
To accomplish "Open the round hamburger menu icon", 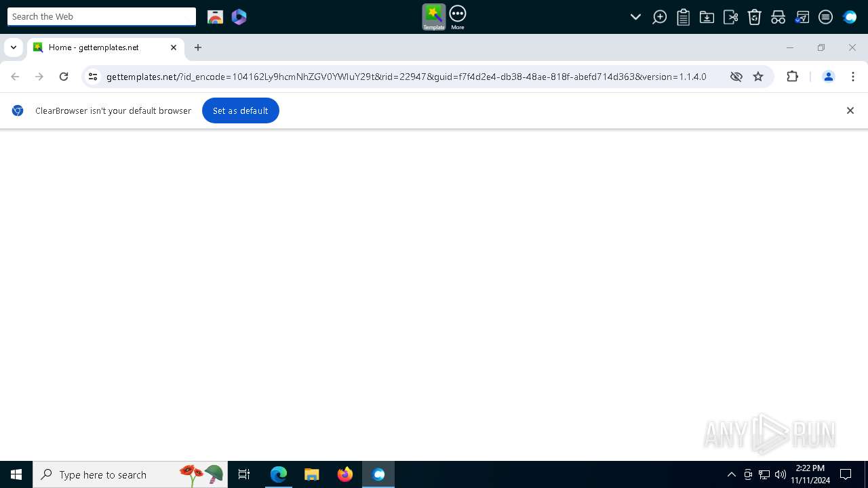I will coord(825,17).
